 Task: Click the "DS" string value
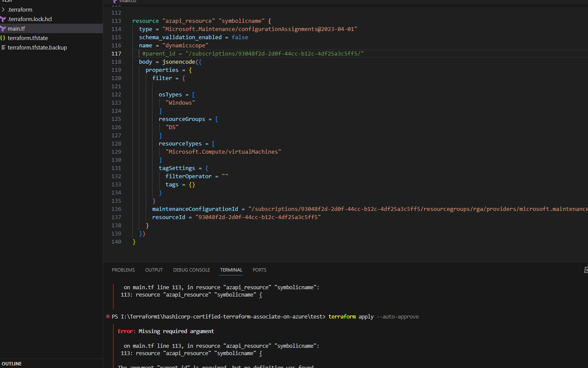pyautogui.click(x=172, y=127)
